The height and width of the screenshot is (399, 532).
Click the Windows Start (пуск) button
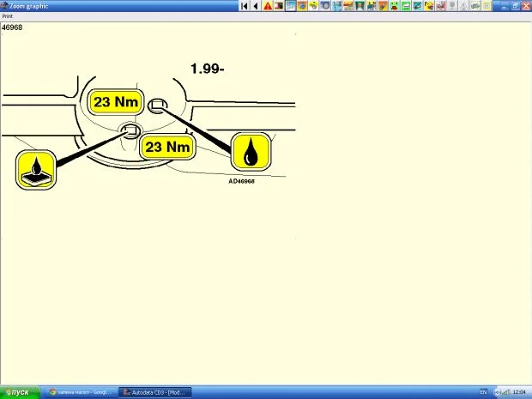[15, 392]
